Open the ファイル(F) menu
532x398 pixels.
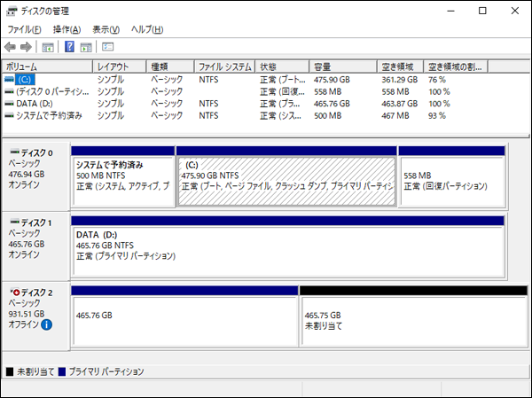click(x=24, y=29)
